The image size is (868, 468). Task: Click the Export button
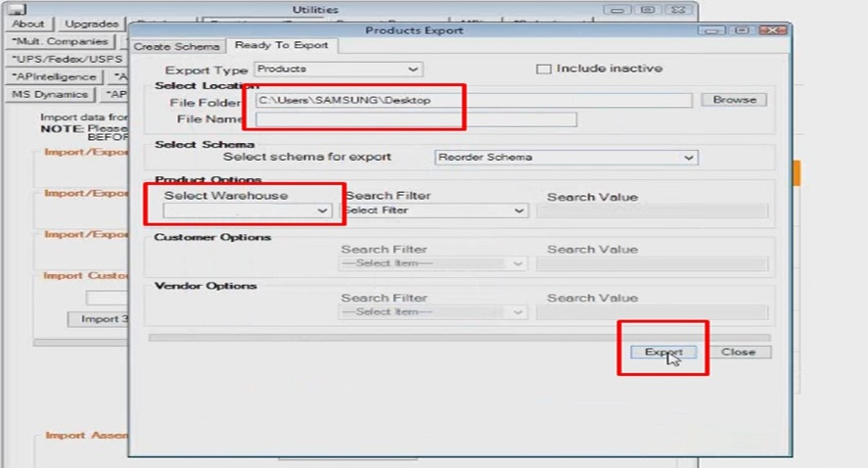[663, 352]
